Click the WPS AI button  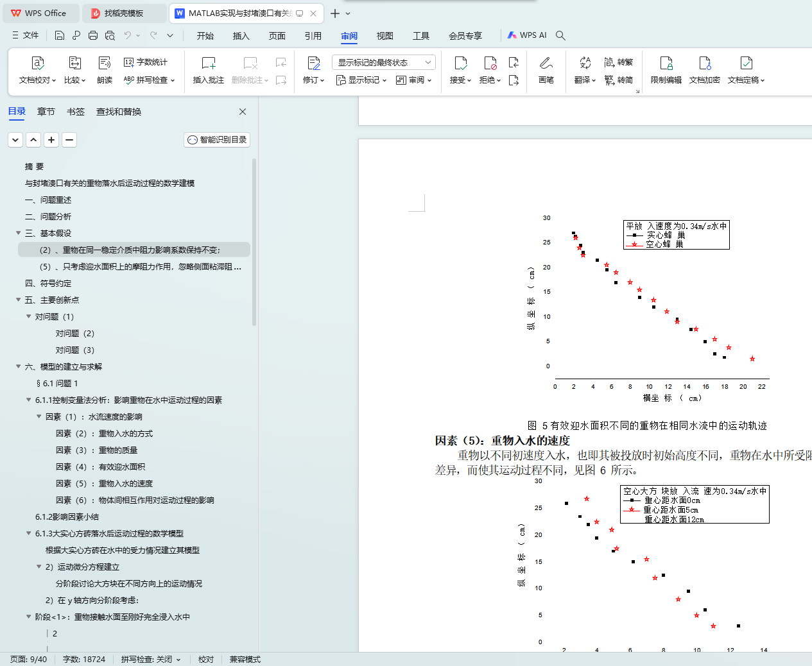point(527,35)
